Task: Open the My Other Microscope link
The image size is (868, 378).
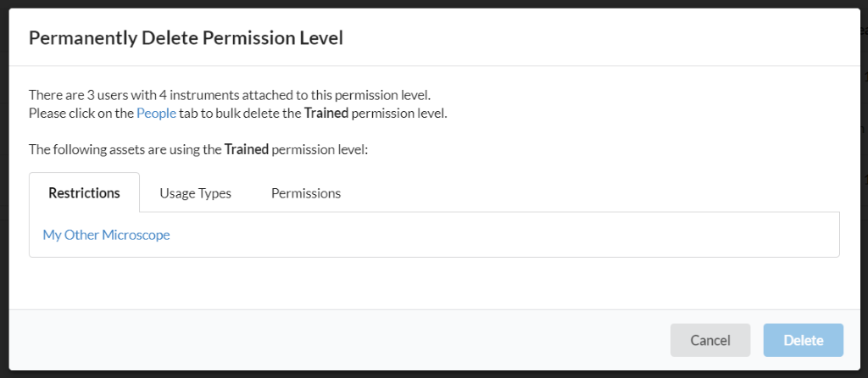Action: pos(106,235)
